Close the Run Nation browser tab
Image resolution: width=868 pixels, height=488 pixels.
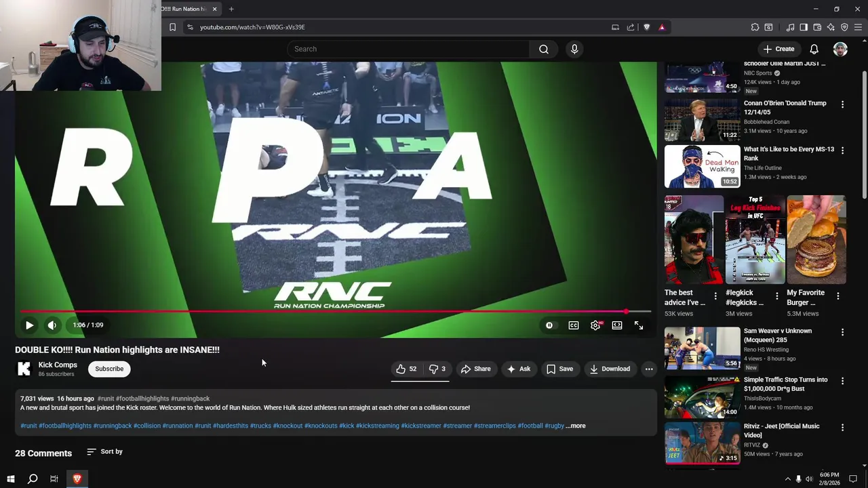coord(214,9)
